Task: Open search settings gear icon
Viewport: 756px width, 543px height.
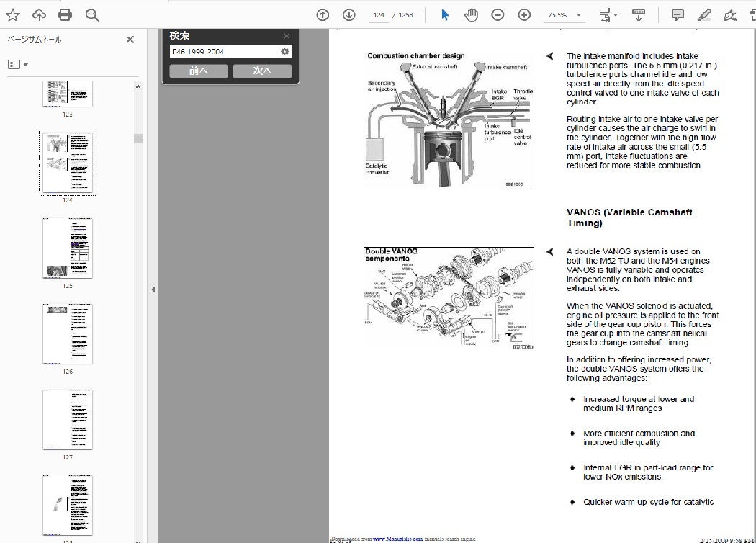Action: click(x=284, y=51)
